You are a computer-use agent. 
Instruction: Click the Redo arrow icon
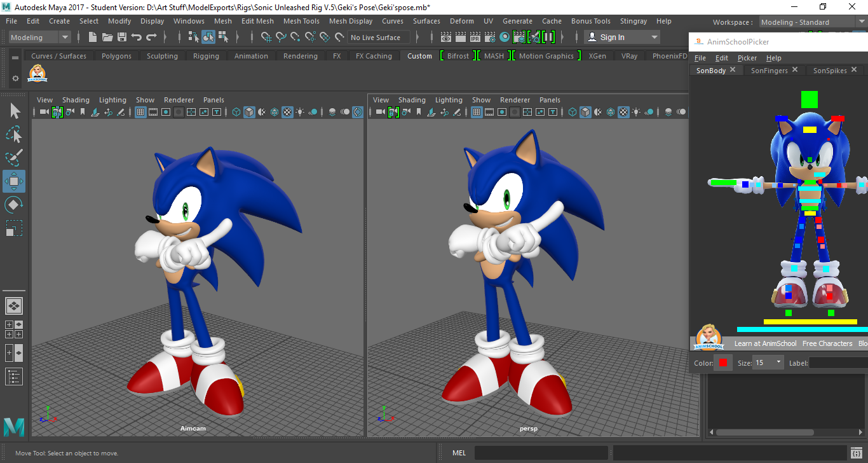coord(151,38)
